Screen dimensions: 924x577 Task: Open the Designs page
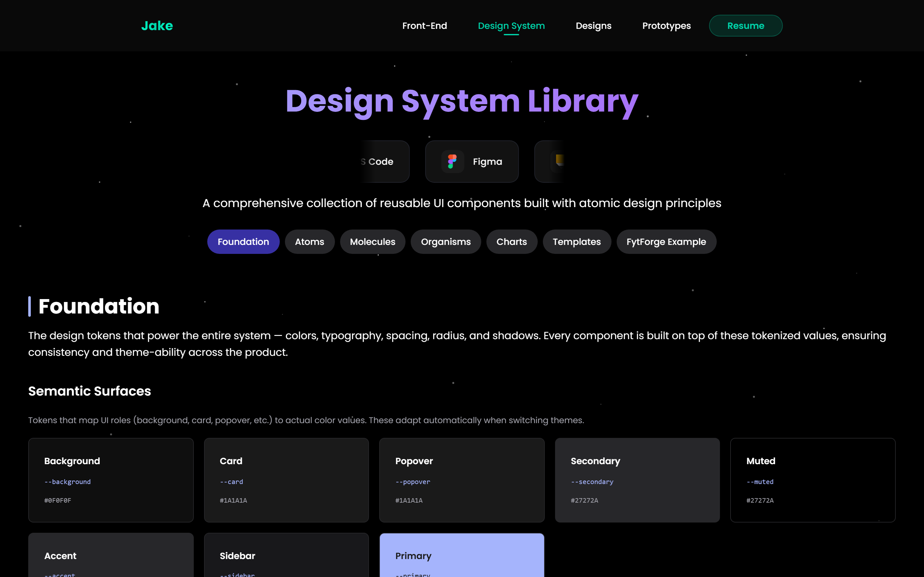coord(593,26)
